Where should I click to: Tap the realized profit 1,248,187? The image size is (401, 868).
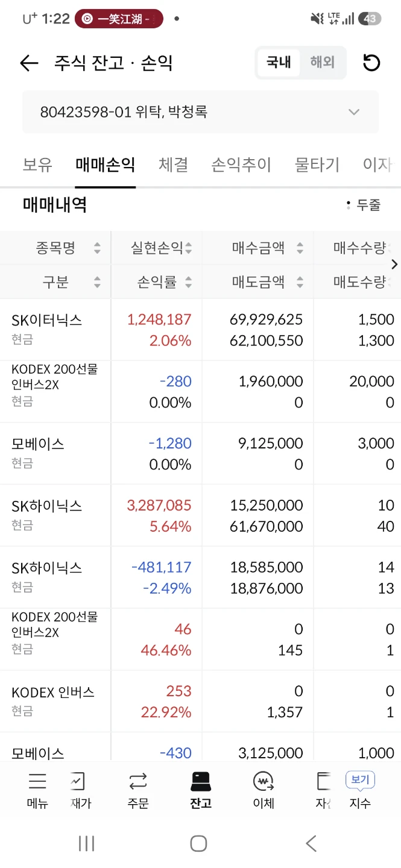point(159,319)
